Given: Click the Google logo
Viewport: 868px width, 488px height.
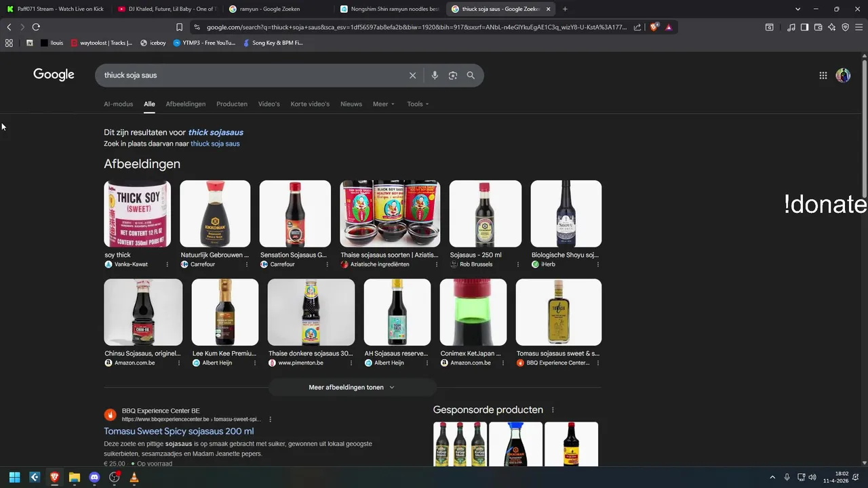Looking at the screenshot, I should [x=54, y=75].
